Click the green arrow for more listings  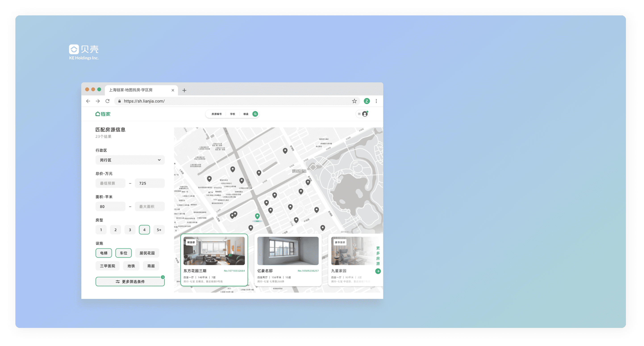pos(378,271)
